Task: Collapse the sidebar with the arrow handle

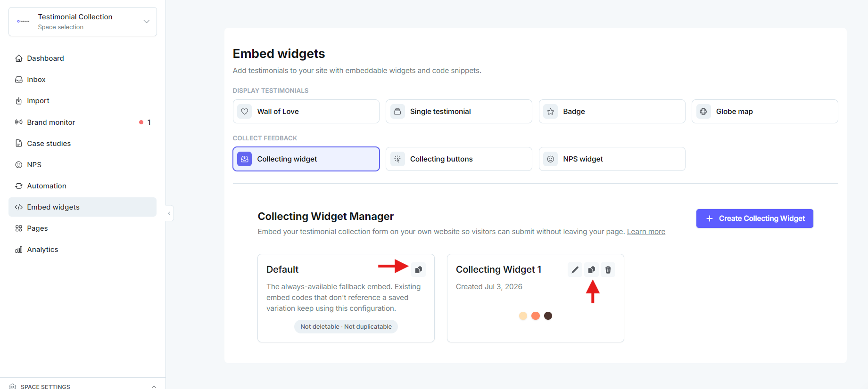Action: 169,213
